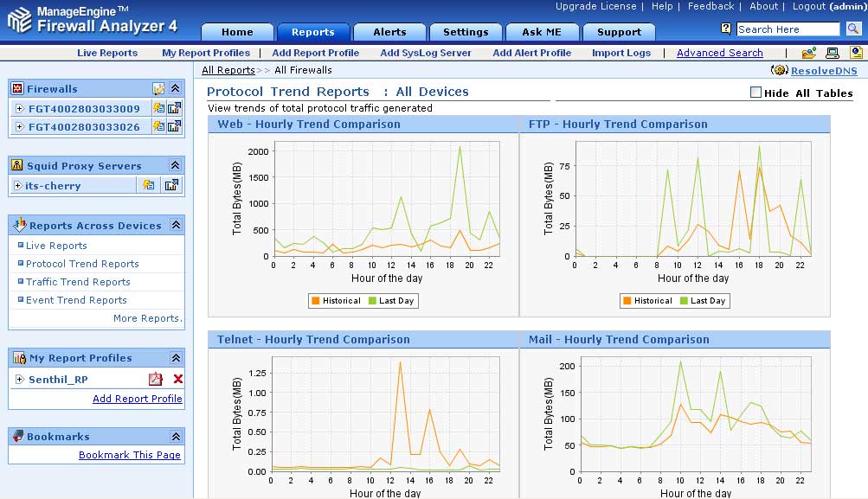Screen dimensions: 868x499
Task: Click the certificate icon at toolbar far right
Action: click(x=856, y=54)
